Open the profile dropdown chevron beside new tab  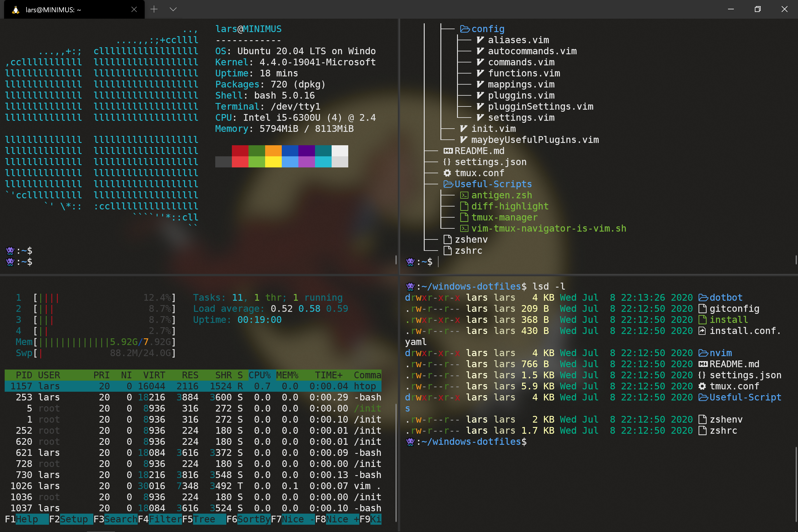click(x=173, y=9)
